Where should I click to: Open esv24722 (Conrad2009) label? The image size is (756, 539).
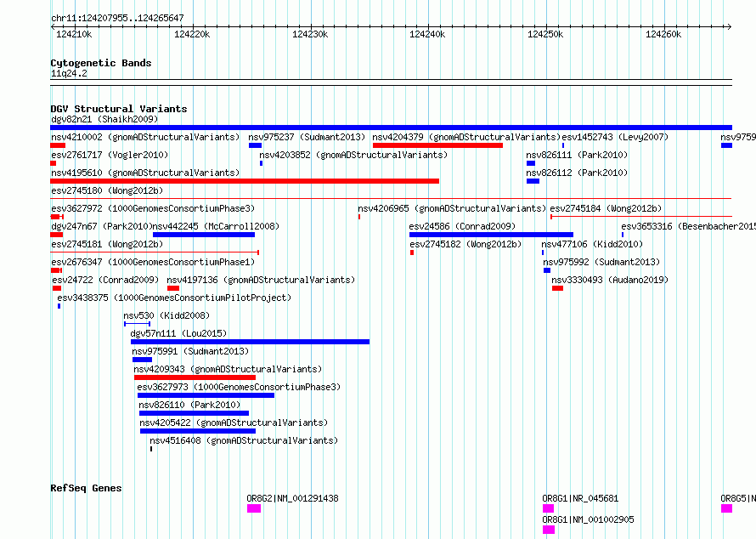105,280
